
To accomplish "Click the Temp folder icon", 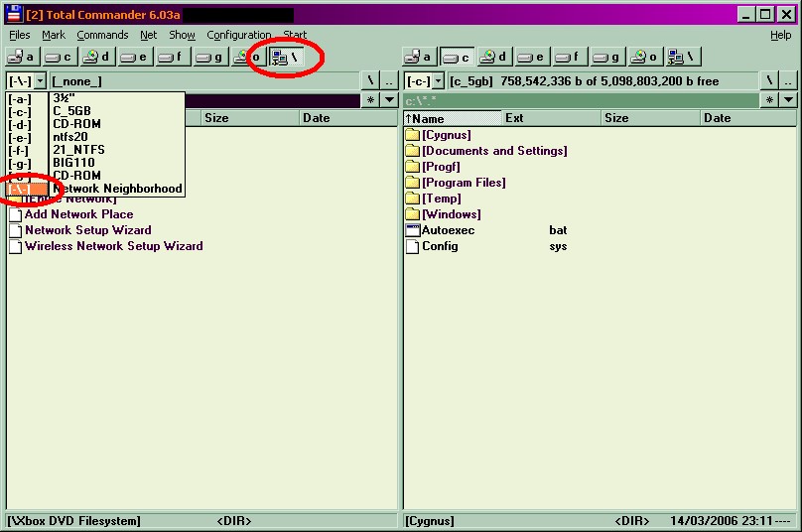I will [x=412, y=199].
